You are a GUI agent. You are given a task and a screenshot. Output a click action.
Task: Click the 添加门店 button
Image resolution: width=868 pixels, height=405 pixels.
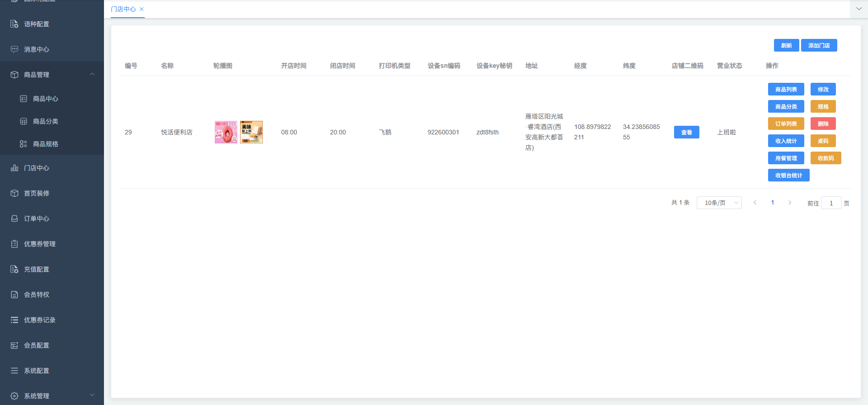(x=819, y=45)
